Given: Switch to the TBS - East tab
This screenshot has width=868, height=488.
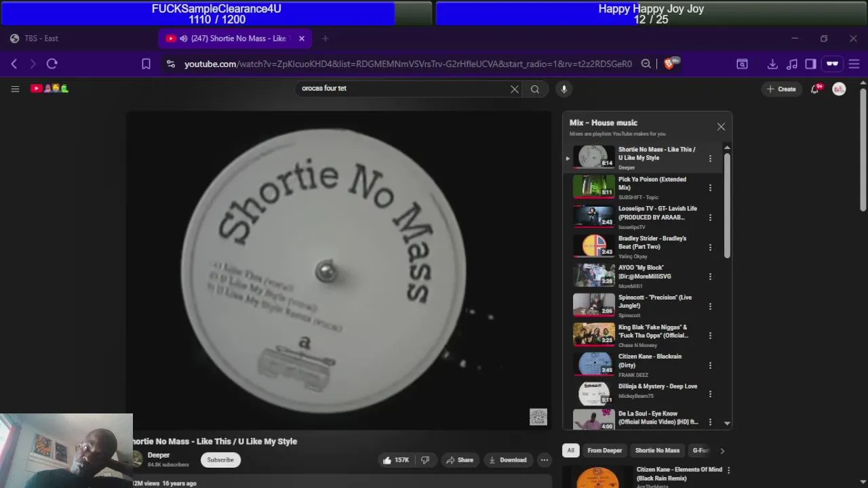Looking at the screenshot, I should (x=79, y=39).
